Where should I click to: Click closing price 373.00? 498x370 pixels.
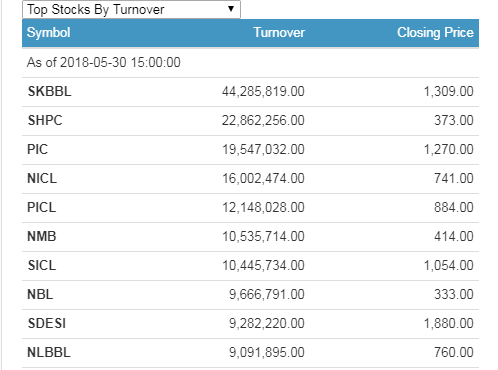pyautogui.click(x=454, y=120)
